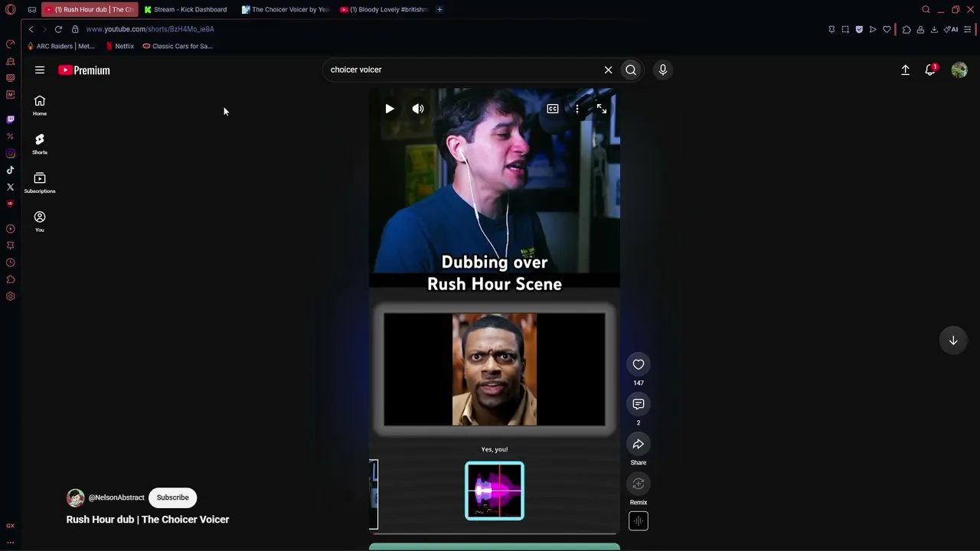980x551 pixels.
Task: Open the Short's three-dot more menu
Action: coord(577,109)
